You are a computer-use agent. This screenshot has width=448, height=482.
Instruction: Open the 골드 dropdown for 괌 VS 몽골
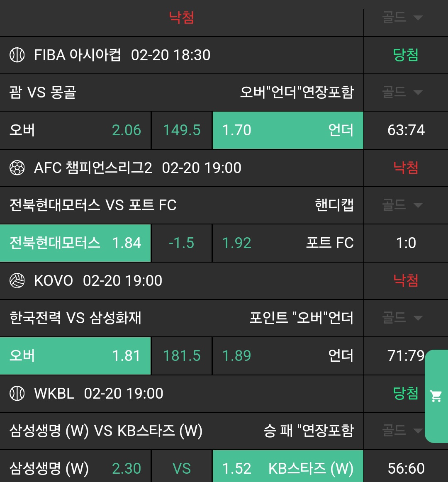(x=402, y=92)
